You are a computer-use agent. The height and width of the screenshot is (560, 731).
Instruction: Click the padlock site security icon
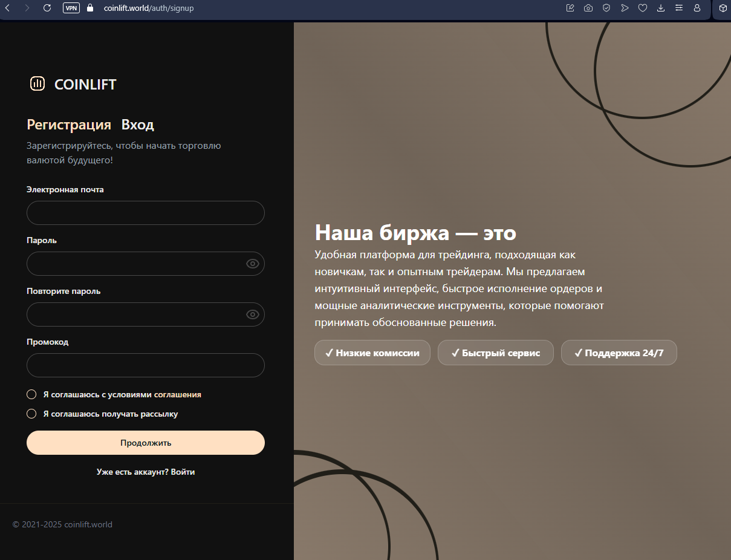91,8
